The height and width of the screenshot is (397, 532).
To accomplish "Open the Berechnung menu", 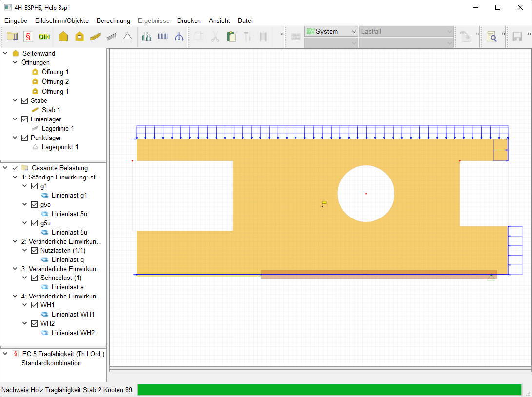I will click(113, 20).
